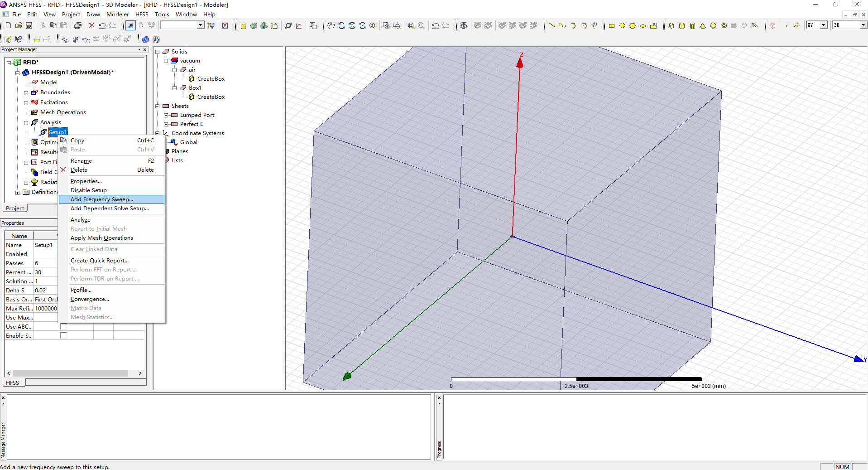
Task: Expand the Lumped Port sheets node
Action: point(166,115)
